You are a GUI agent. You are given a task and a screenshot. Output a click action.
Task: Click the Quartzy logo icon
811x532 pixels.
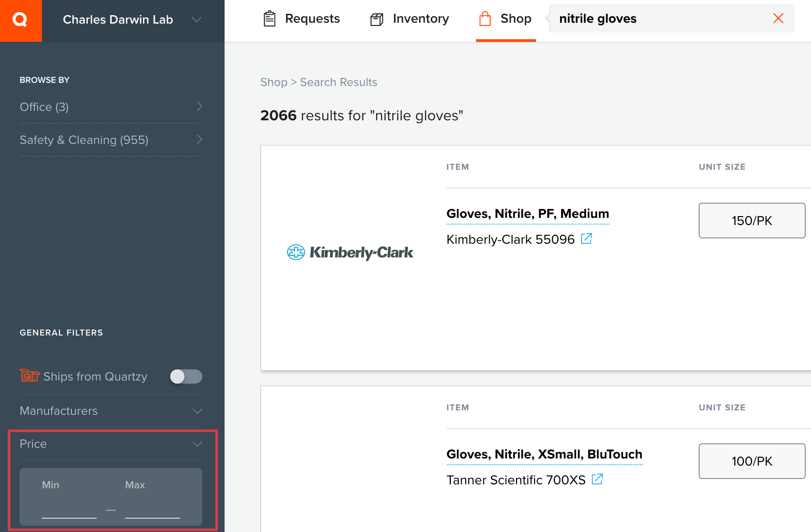click(20, 20)
